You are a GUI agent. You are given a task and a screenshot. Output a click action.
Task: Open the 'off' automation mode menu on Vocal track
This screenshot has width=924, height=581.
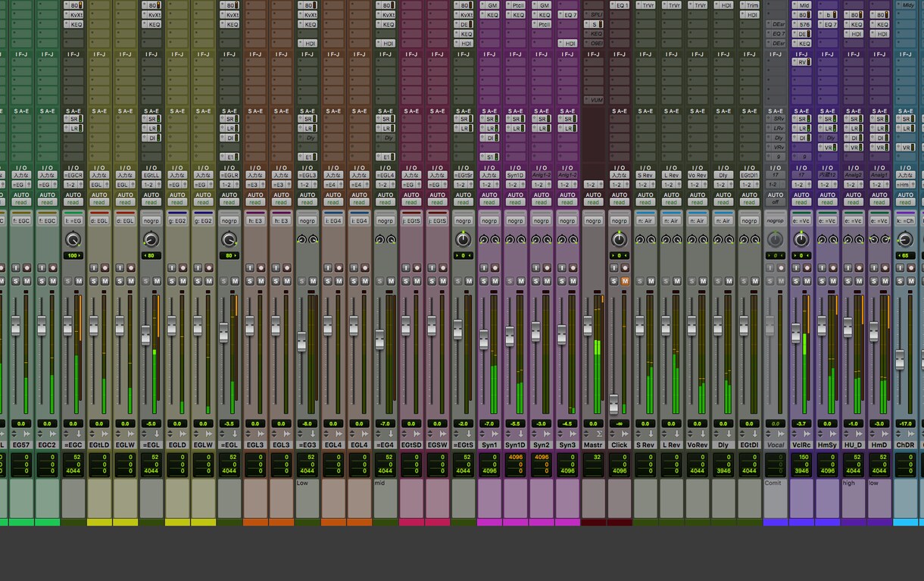point(775,202)
